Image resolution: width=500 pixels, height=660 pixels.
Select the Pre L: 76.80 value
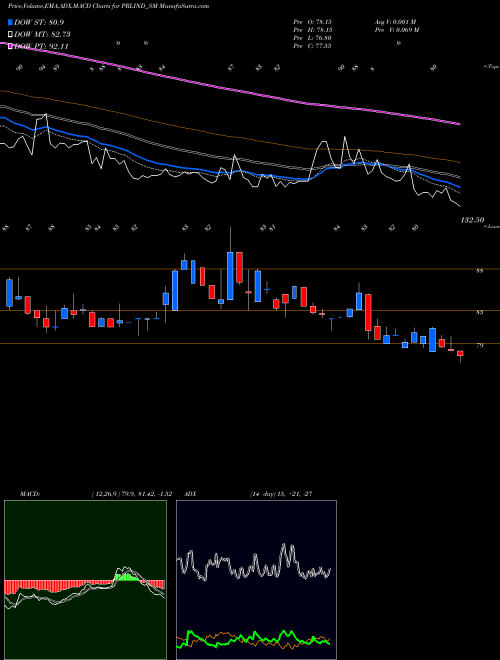(312, 38)
